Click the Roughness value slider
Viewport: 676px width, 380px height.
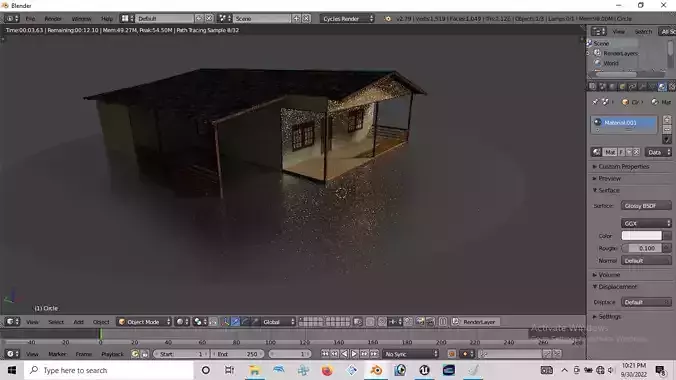coord(642,248)
